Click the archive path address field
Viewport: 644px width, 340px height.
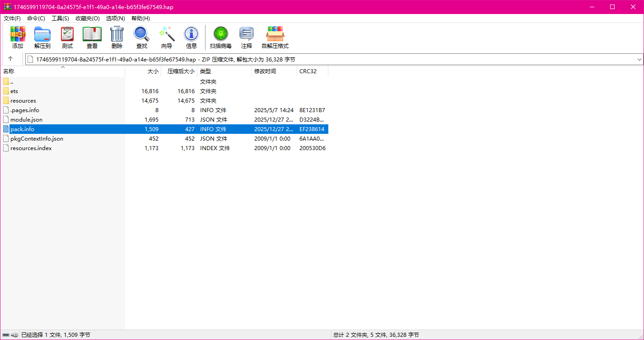[334, 59]
